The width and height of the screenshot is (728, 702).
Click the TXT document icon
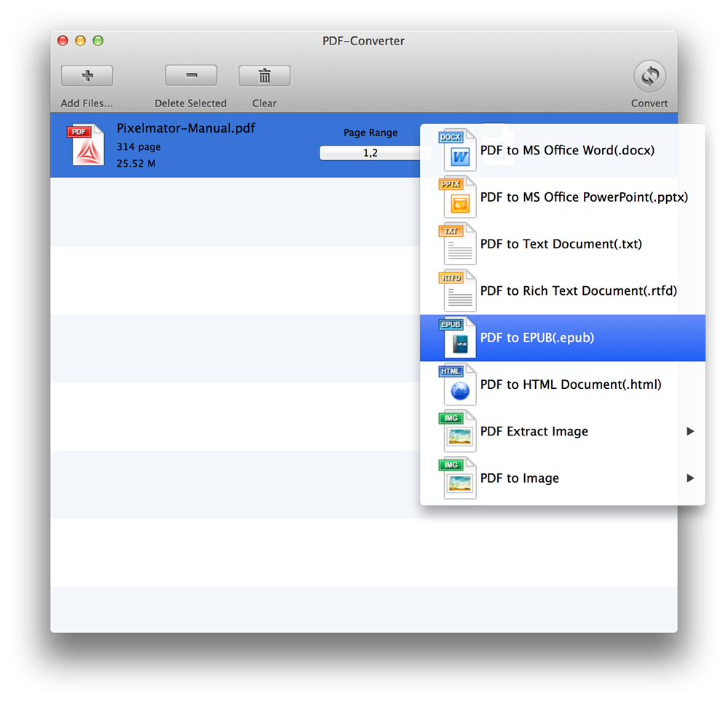[459, 244]
